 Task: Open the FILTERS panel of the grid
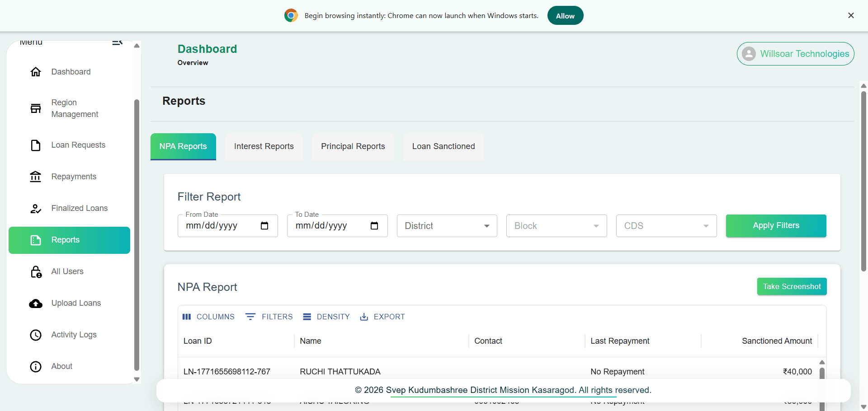coord(269,317)
